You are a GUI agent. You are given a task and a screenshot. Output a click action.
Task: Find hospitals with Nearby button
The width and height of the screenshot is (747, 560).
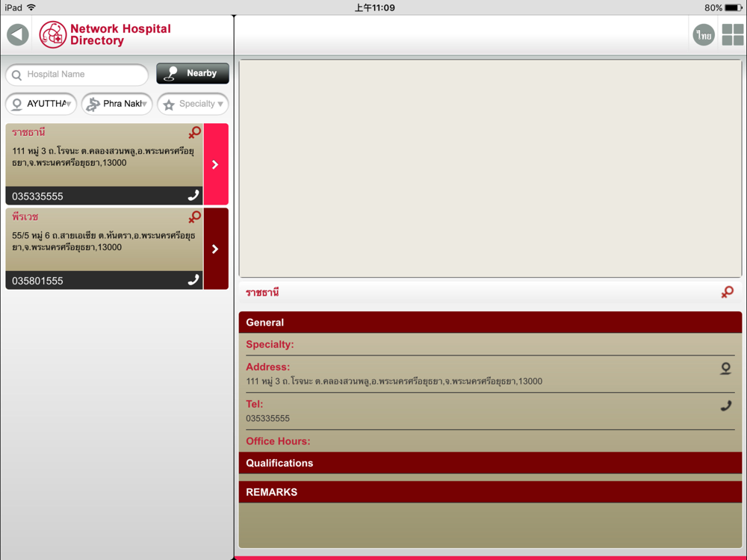(x=193, y=73)
